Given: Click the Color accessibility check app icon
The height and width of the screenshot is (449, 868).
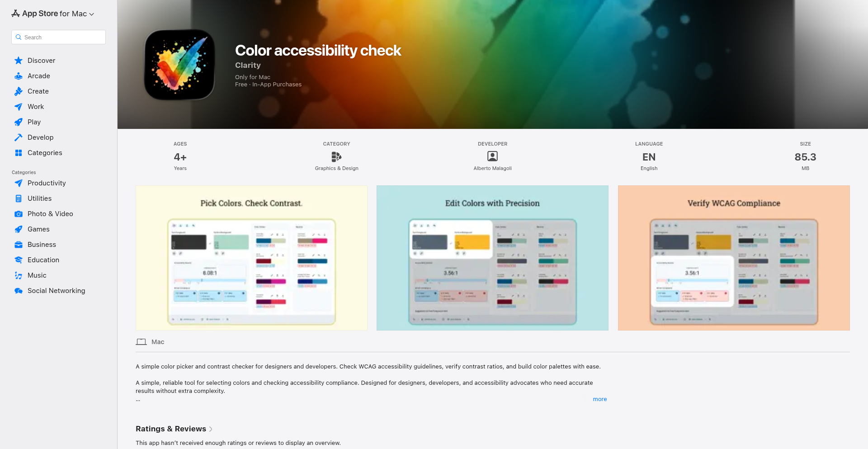Looking at the screenshot, I should tap(179, 65).
